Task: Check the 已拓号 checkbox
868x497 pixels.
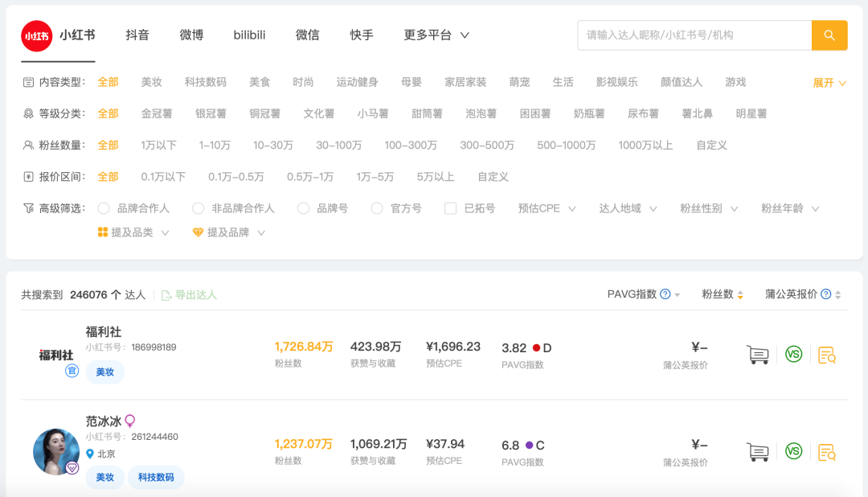Action: (451, 208)
